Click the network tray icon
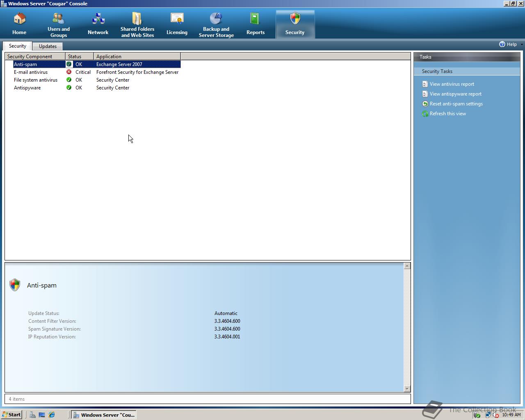 click(x=488, y=415)
